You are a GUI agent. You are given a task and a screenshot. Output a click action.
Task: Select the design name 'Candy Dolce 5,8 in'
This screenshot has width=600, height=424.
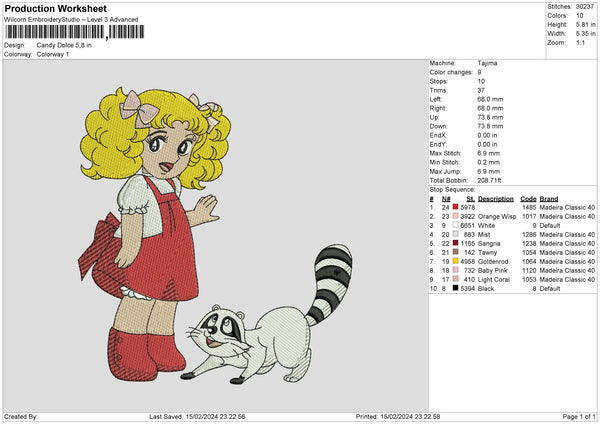tap(64, 45)
